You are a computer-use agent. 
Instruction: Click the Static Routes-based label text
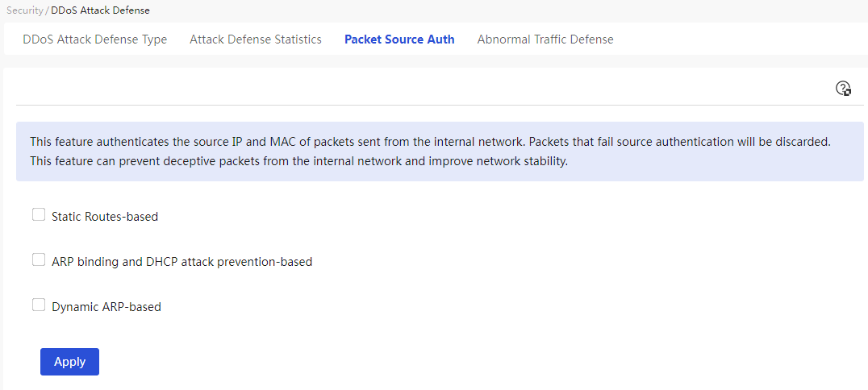point(105,217)
